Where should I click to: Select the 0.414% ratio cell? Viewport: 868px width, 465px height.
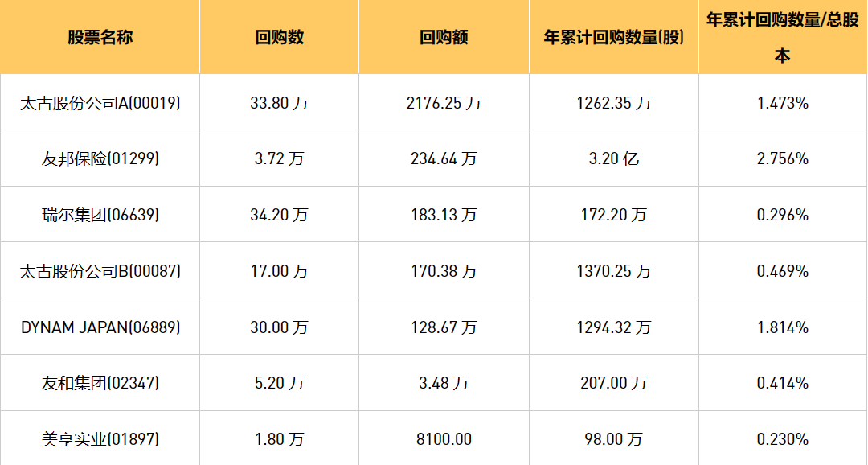pos(782,384)
